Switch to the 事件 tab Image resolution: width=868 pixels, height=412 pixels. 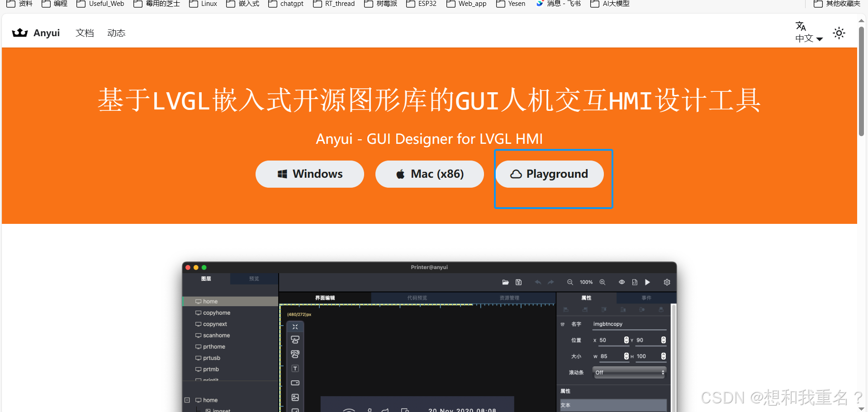tap(646, 298)
